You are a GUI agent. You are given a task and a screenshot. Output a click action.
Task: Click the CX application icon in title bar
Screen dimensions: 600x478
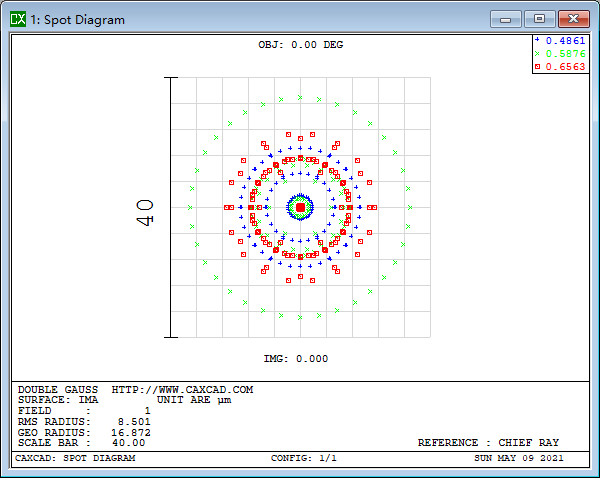click(18, 19)
